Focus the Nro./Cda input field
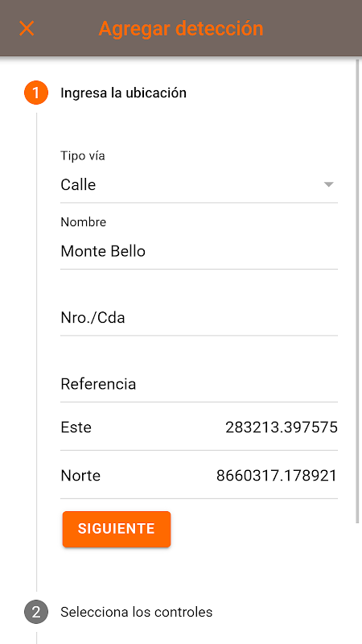Screen dimensions: 362x644 tap(199, 317)
